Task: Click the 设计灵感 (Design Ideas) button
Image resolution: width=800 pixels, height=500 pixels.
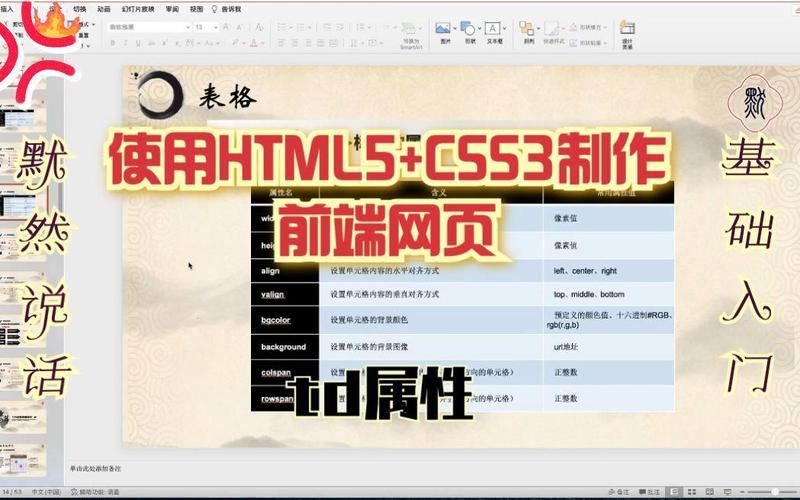Action: click(628, 34)
